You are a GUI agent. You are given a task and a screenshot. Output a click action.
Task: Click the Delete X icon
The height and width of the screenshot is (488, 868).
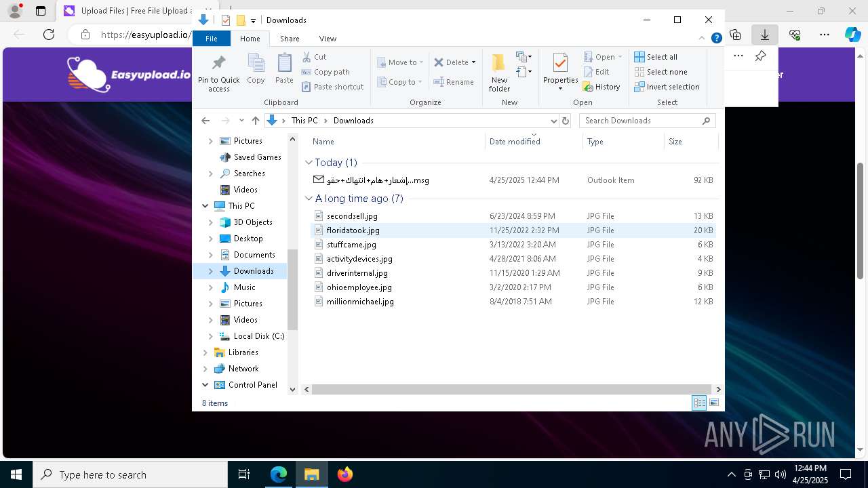click(x=439, y=62)
